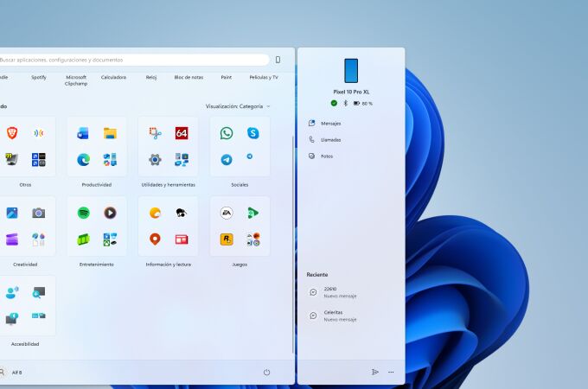Click the pinned Spotify label
The height and width of the screenshot is (389, 588).
pos(39,77)
